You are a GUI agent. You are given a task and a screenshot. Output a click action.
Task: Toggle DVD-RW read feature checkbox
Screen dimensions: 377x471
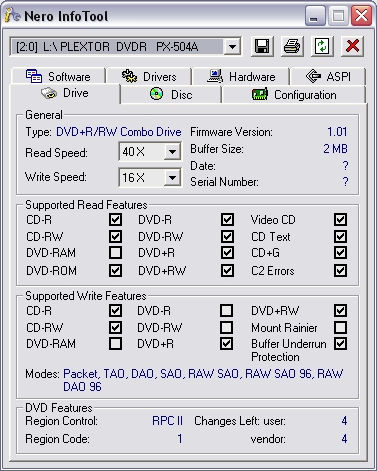(227, 237)
